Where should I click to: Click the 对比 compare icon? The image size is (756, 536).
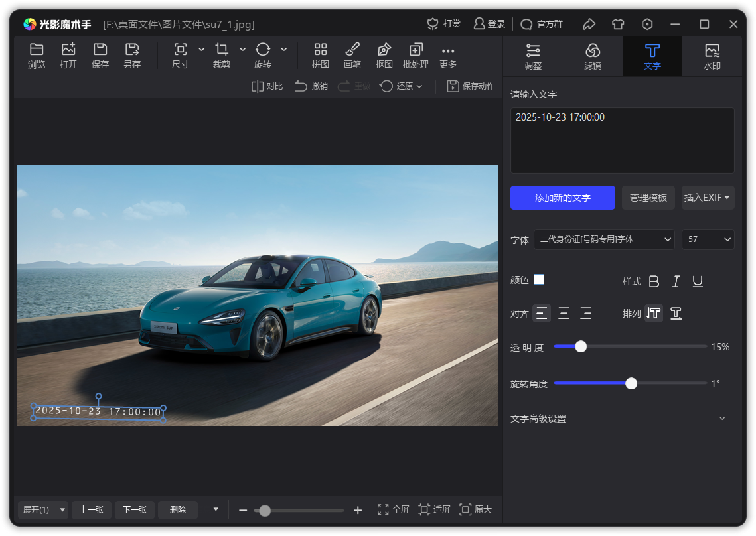coord(267,86)
